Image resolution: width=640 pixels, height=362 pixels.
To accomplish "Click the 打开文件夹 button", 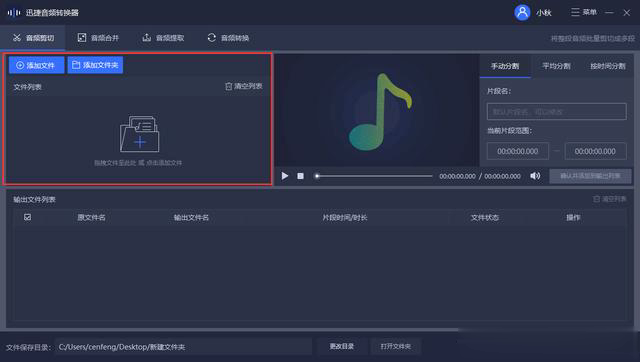I will [x=396, y=346].
